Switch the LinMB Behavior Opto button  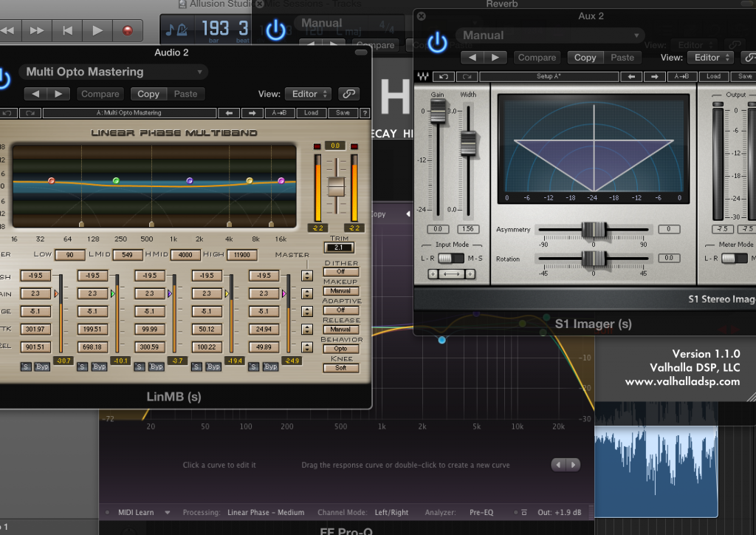coord(341,349)
